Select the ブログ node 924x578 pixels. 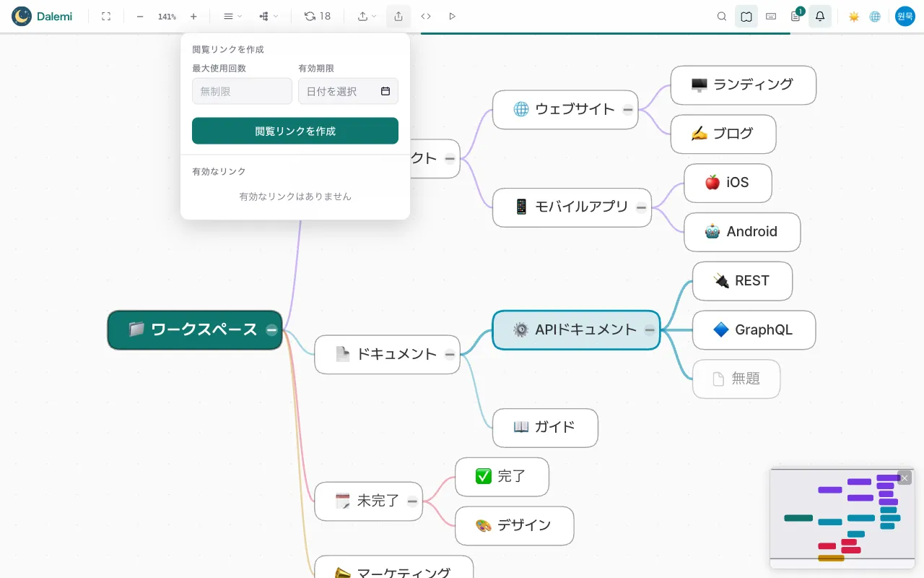tap(723, 134)
